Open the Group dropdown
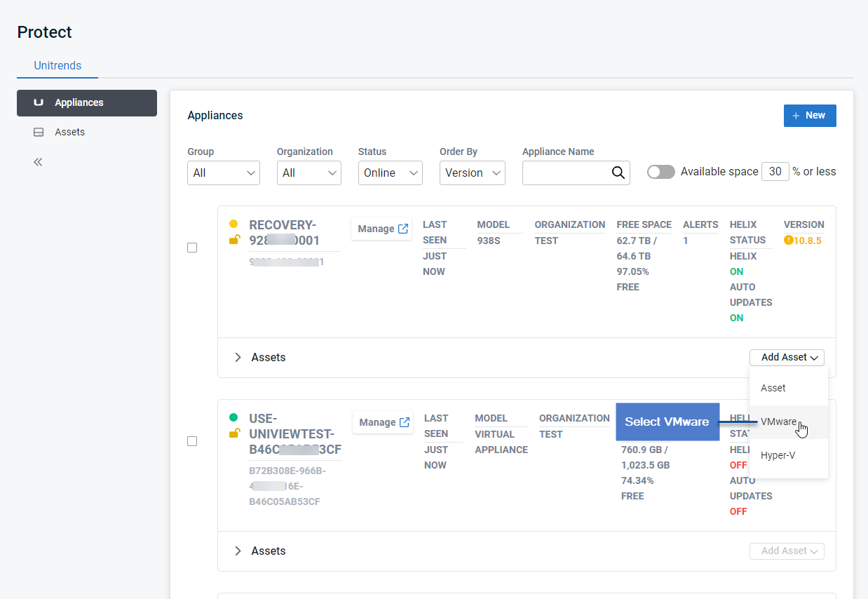 coord(224,173)
